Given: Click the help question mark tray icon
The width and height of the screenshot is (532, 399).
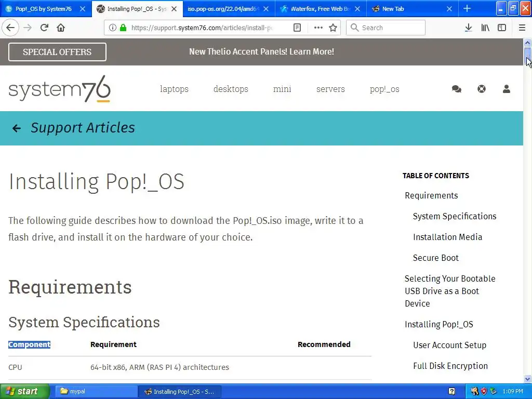Looking at the screenshot, I should 451,392.
